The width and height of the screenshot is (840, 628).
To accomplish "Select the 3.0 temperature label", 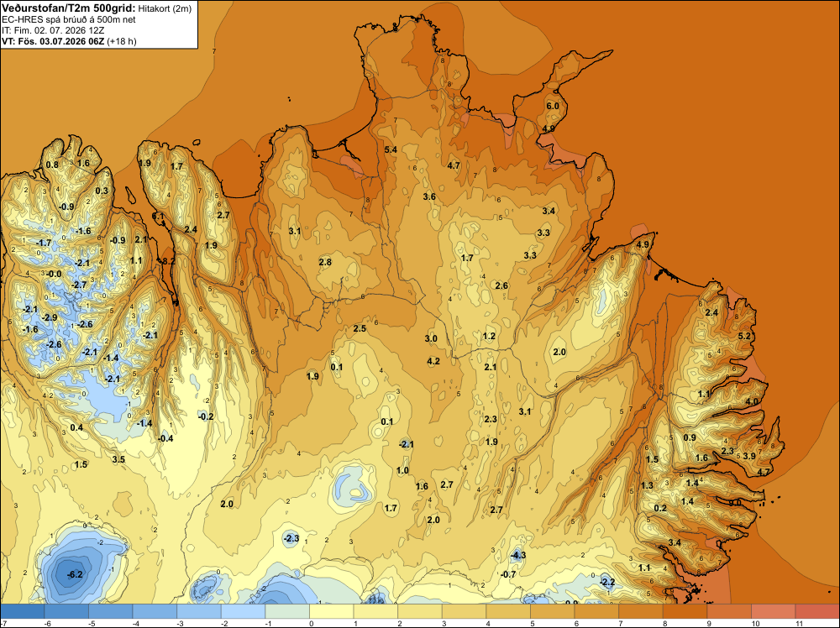I will [431, 339].
